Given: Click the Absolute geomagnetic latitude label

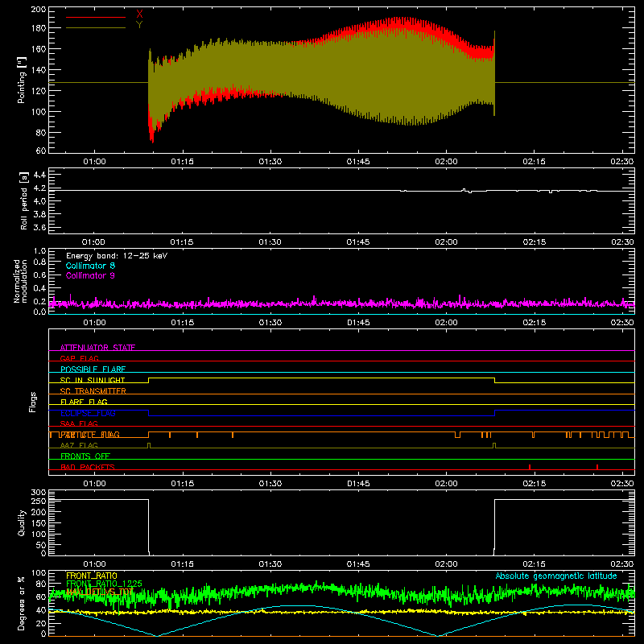Looking at the screenshot, I should (556, 576).
